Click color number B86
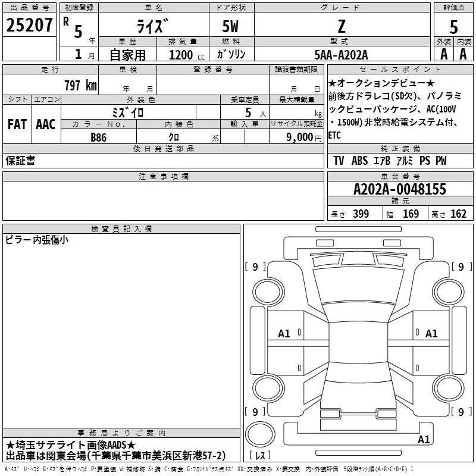The image size is (476, 476). pos(98,137)
